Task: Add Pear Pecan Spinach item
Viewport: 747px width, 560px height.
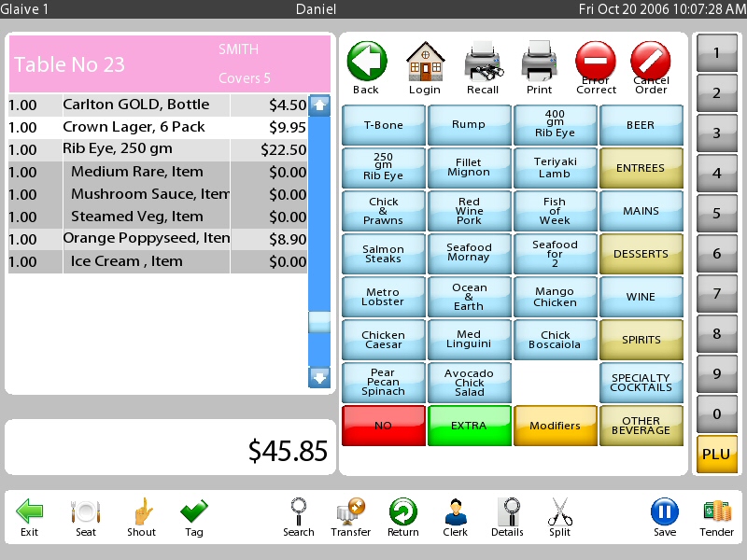Action: point(384,383)
